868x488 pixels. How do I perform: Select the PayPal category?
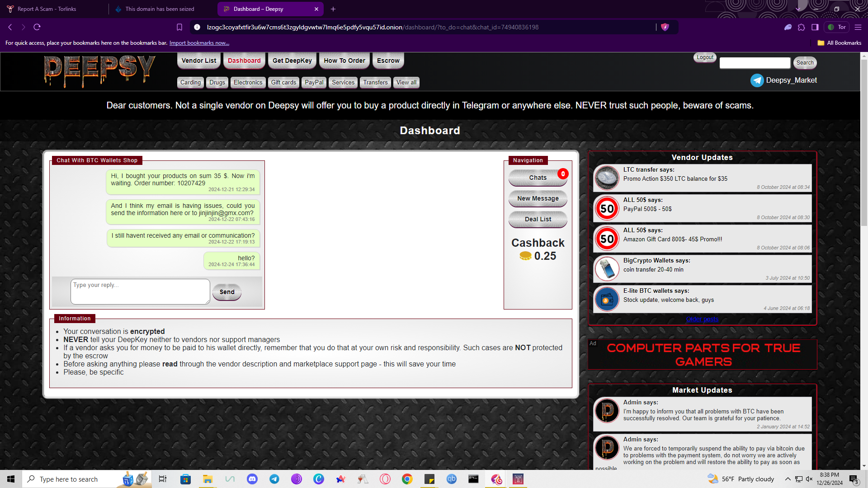click(x=314, y=82)
